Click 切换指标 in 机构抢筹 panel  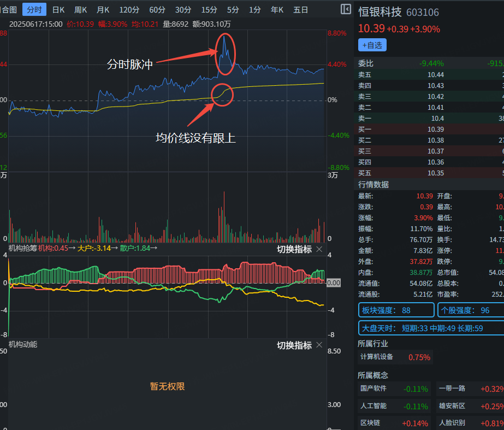pyautogui.click(x=294, y=249)
